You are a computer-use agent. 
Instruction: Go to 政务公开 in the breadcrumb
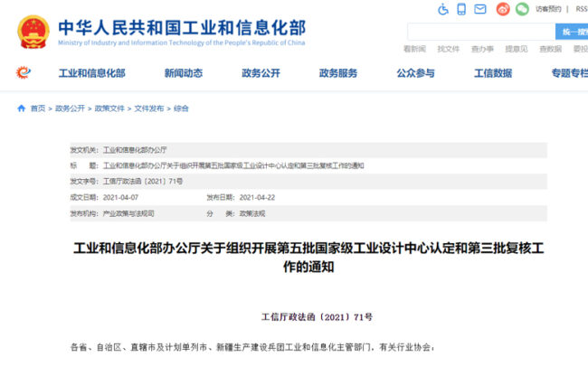click(70, 108)
